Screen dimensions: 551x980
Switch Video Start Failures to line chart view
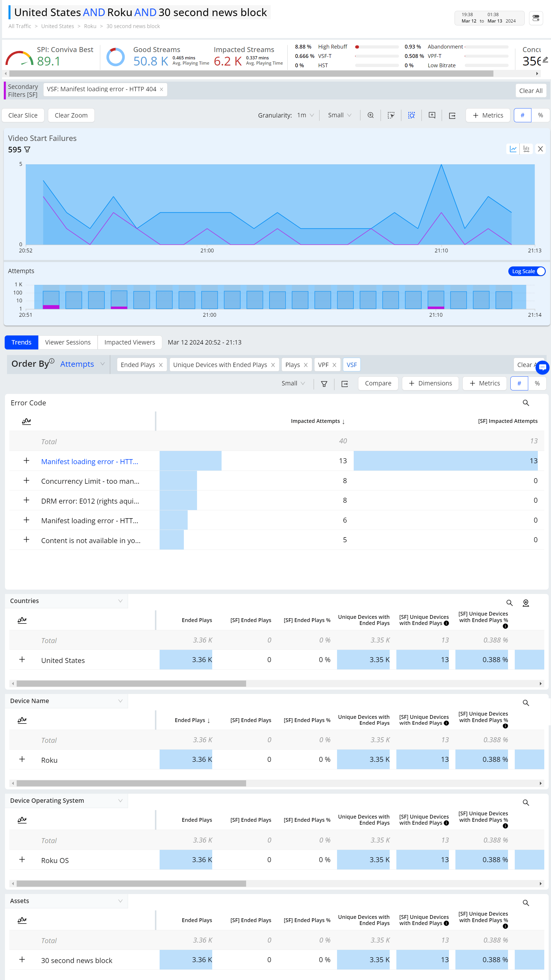tap(513, 149)
